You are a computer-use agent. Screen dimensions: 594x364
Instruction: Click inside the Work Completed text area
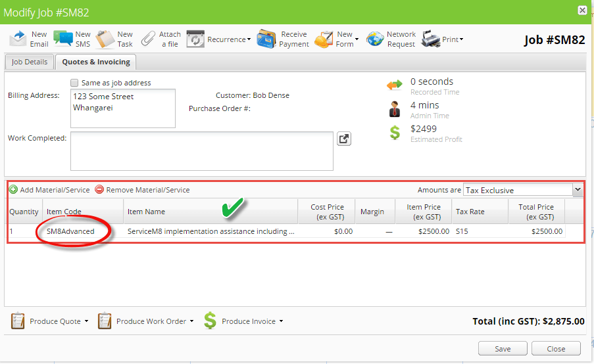pyautogui.click(x=201, y=150)
